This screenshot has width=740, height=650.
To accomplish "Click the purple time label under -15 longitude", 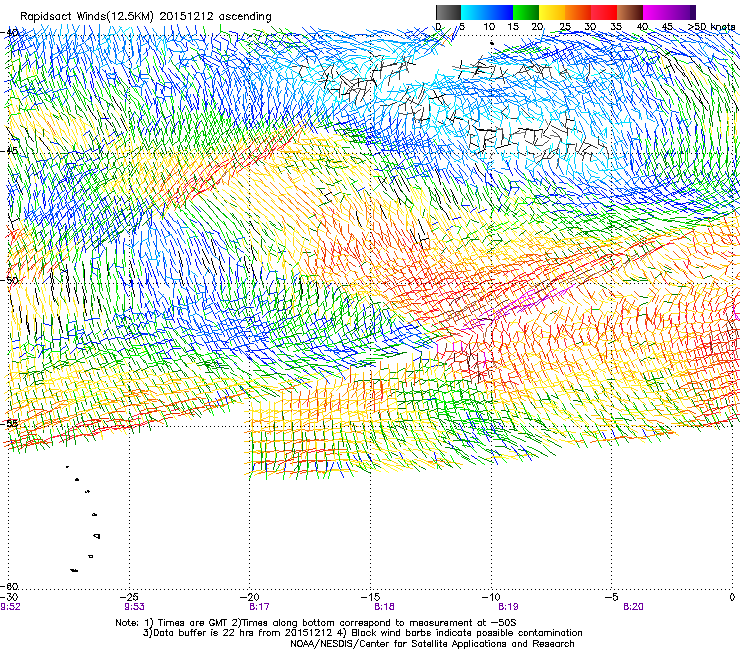I will coord(384,607).
